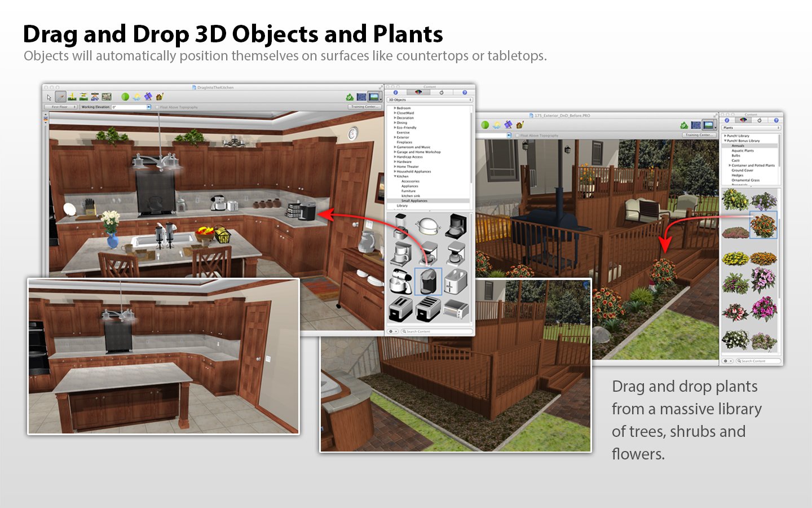Image resolution: width=812 pixels, height=508 pixels.
Task: Click the blue 2D plan view icon in kitchen window
Action: point(361,97)
